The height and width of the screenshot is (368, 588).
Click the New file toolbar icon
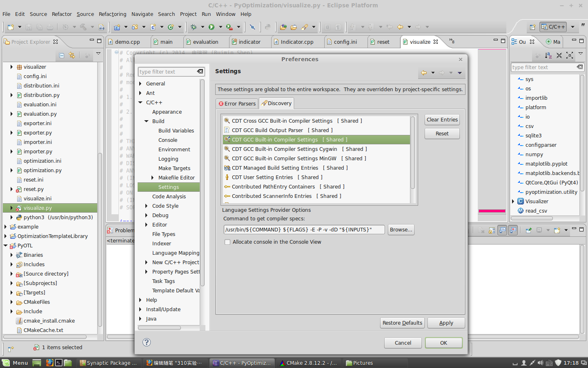pos(10,27)
